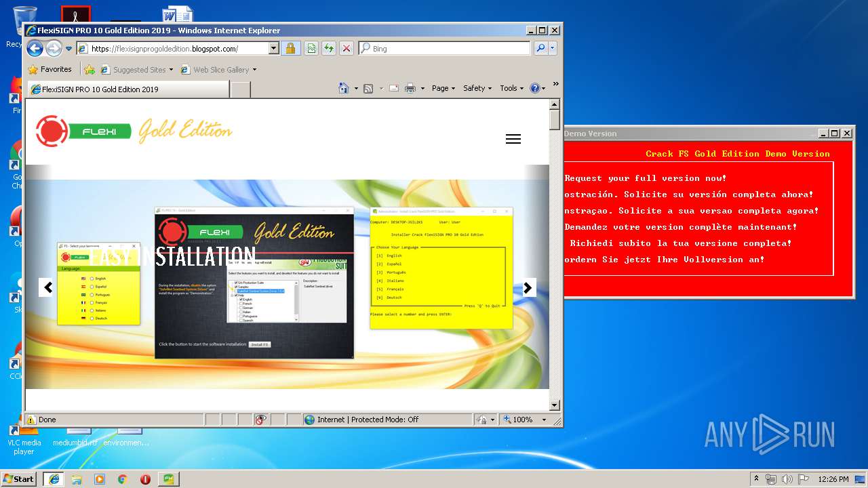Image resolution: width=868 pixels, height=488 pixels.
Task: Open Opera from the taskbar
Action: point(145,479)
